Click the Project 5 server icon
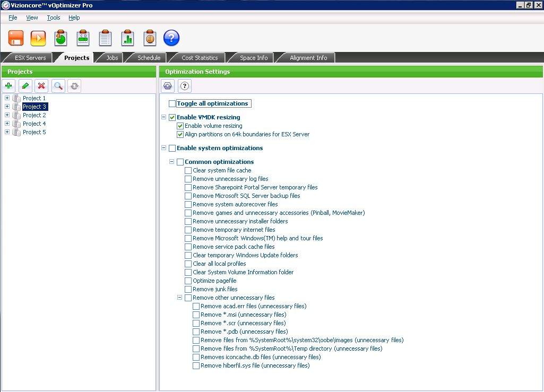The height and width of the screenshot is (392, 544). pos(16,132)
